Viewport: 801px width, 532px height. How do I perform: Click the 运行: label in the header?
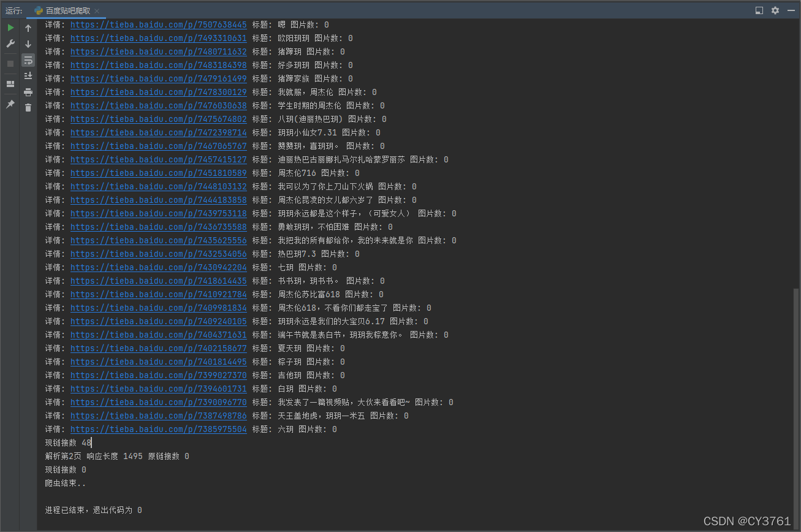[x=14, y=10]
